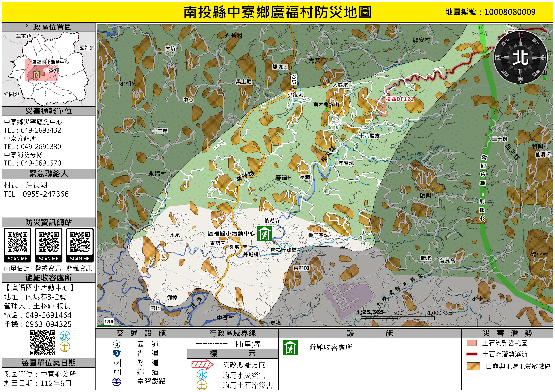Viewport: 555px width, 392px height.
Task: Click the 投17 township road sign
Action: tap(294, 79)
